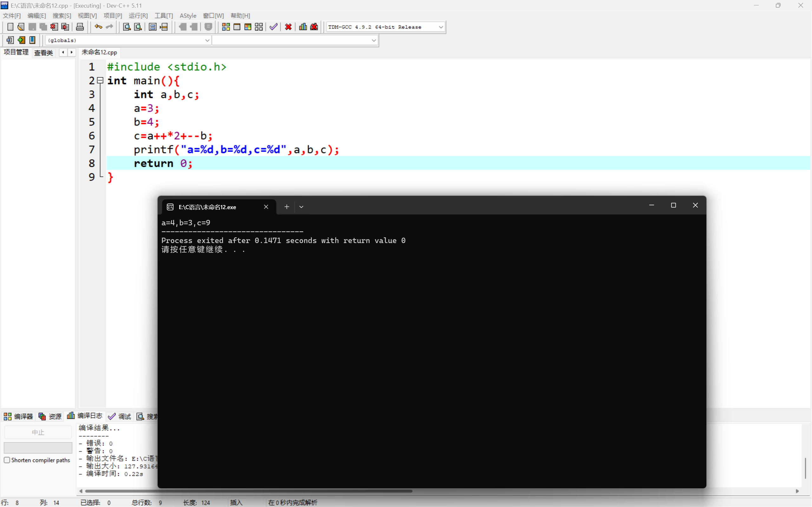
Task: Open the console new-tab dropdown chevron
Action: click(x=301, y=207)
